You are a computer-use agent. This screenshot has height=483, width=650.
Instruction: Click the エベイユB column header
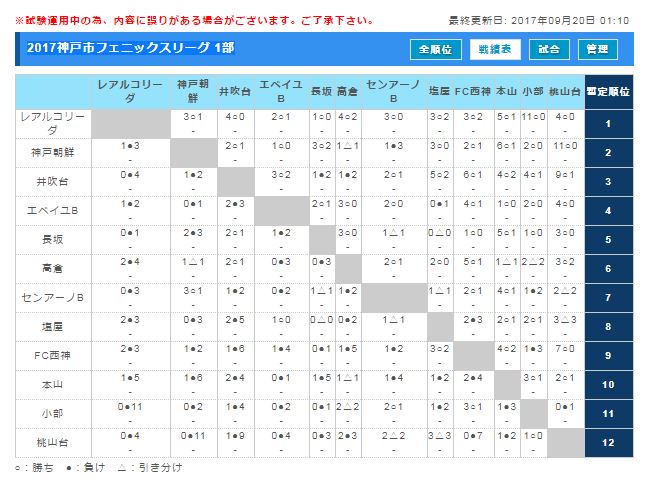[x=281, y=92]
